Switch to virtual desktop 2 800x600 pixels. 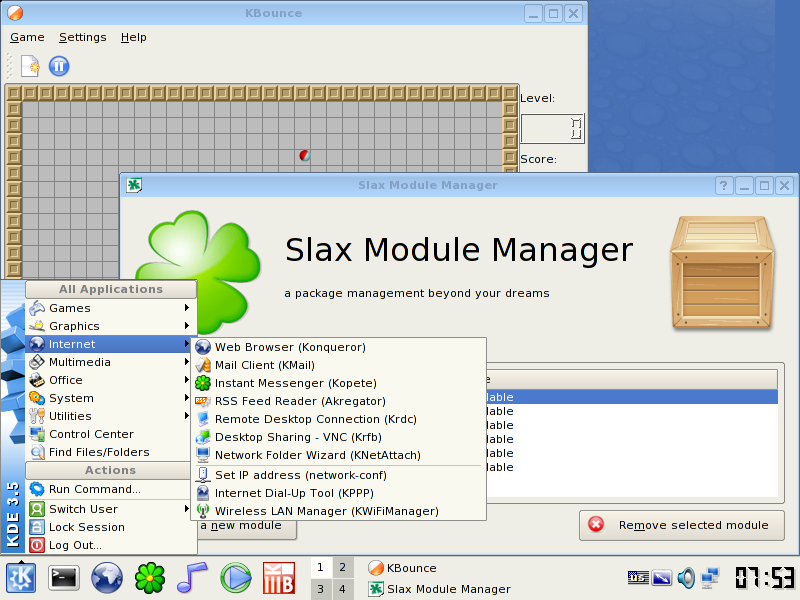click(x=342, y=567)
